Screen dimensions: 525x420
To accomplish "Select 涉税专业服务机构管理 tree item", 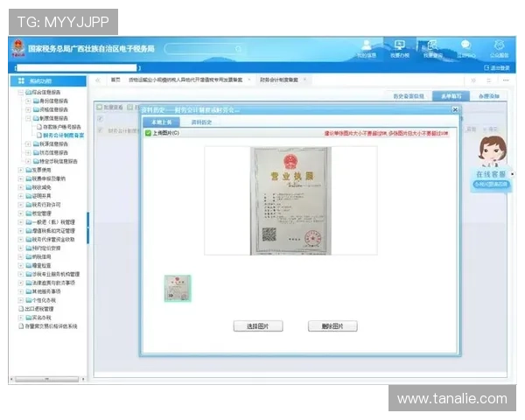I will pyautogui.click(x=52, y=274).
